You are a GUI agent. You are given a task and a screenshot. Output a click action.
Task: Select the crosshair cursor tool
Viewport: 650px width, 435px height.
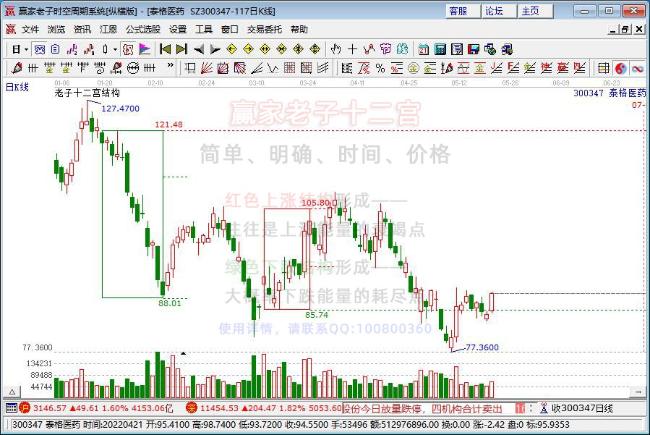click(x=352, y=49)
